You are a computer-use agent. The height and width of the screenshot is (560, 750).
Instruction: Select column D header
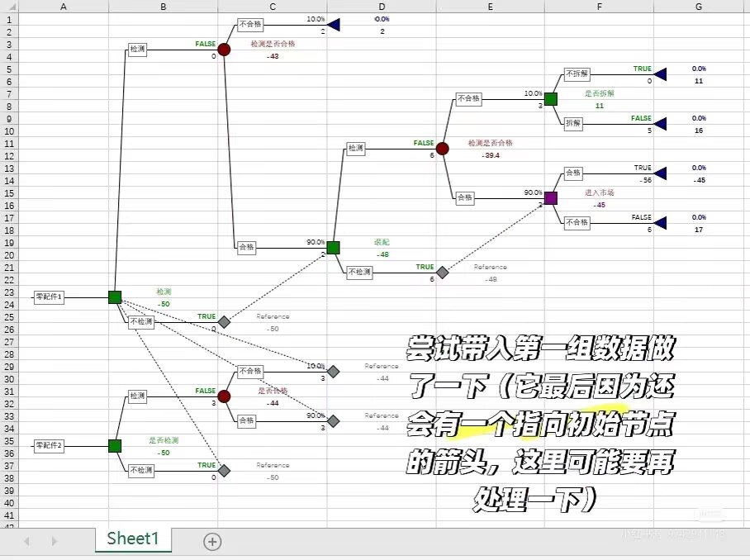[382, 7]
